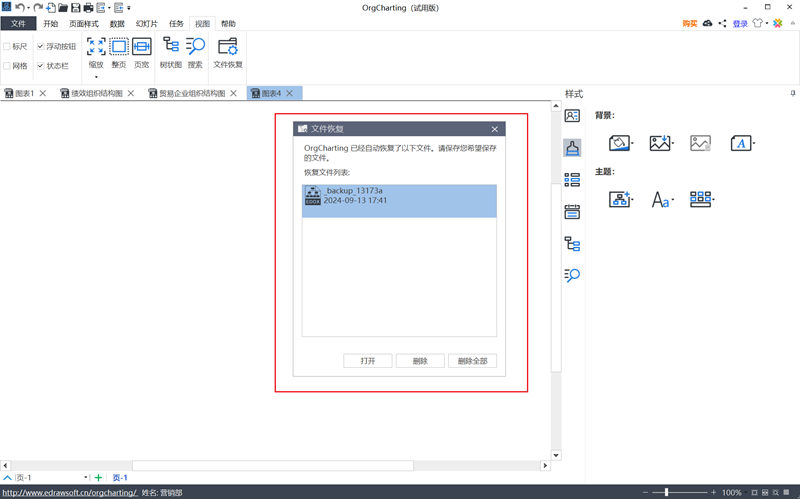
Task: Adjust the zoom slider handle
Action: point(666,492)
